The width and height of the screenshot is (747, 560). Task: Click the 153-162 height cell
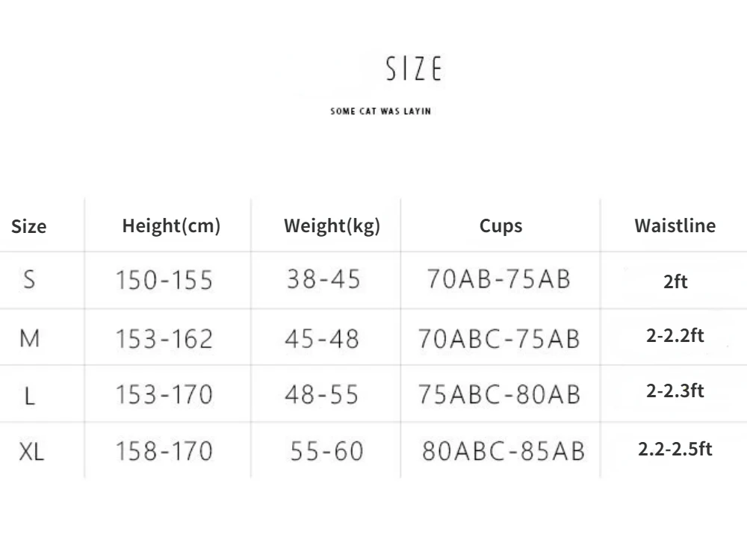tap(164, 339)
